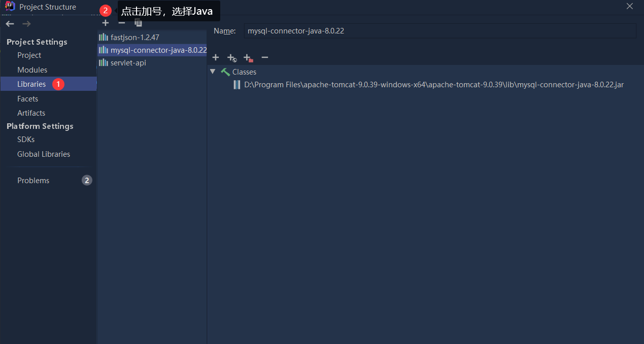Open the Problems list

click(x=33, y=181)
